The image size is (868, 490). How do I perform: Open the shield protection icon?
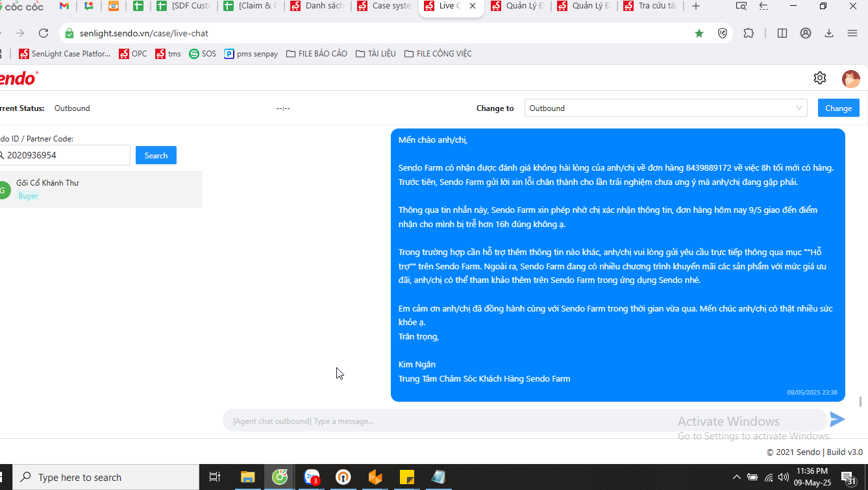(723, 33)
